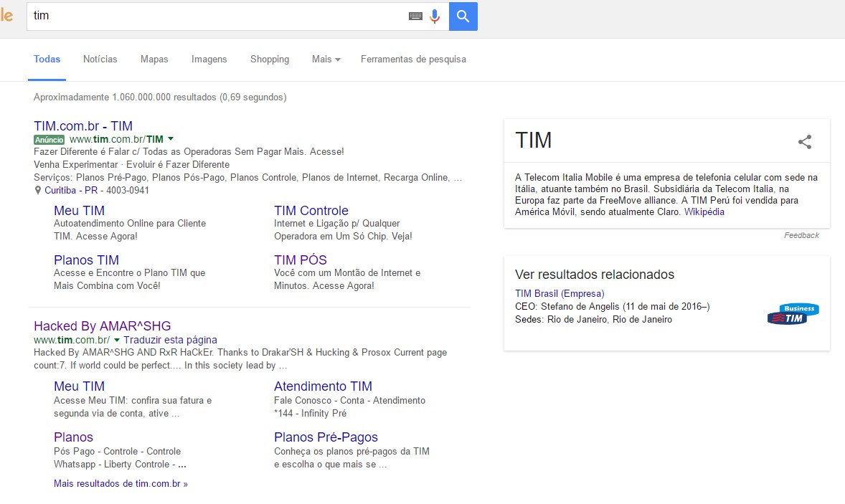Click the Fazer Diferente é Falar ad description
This screenshot has width=845, height=504.
click(x=189, y=152)
